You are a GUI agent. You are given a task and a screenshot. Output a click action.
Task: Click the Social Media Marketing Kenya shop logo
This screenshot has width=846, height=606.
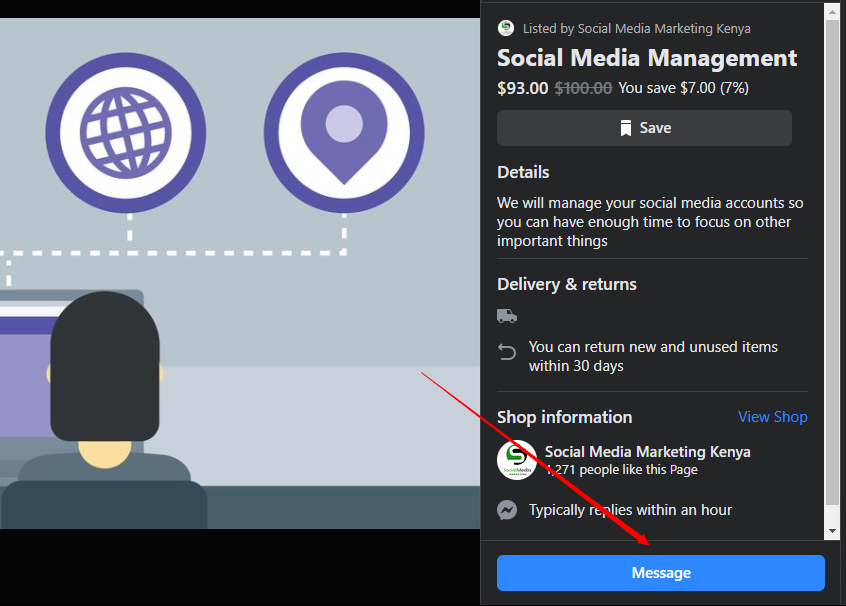point(516,460)
